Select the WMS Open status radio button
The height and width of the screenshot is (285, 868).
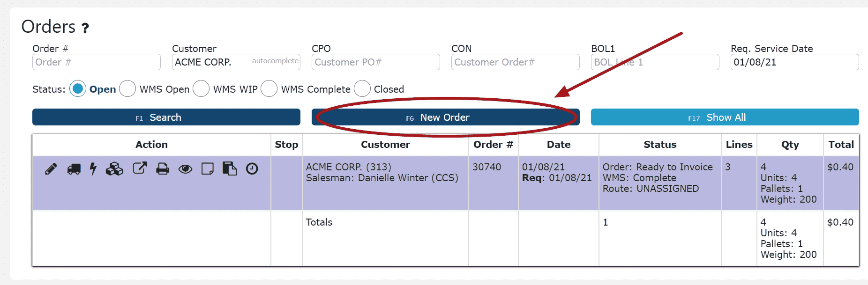[127, 88]
